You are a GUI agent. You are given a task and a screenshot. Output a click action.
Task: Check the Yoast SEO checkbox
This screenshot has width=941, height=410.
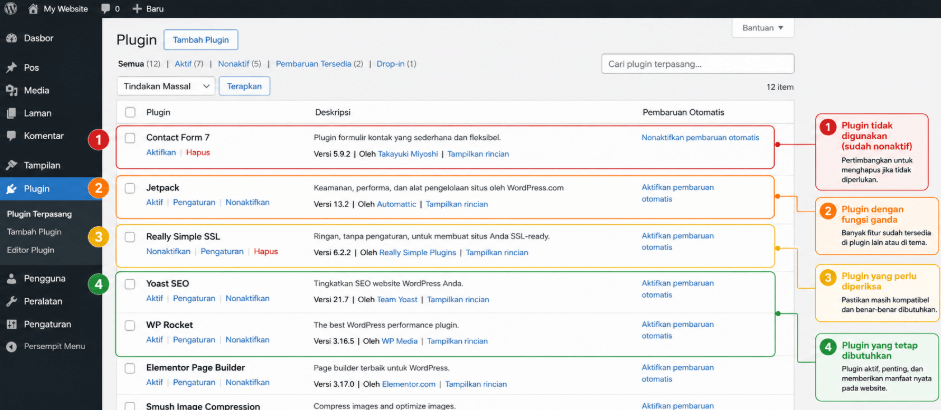[130, 285]
